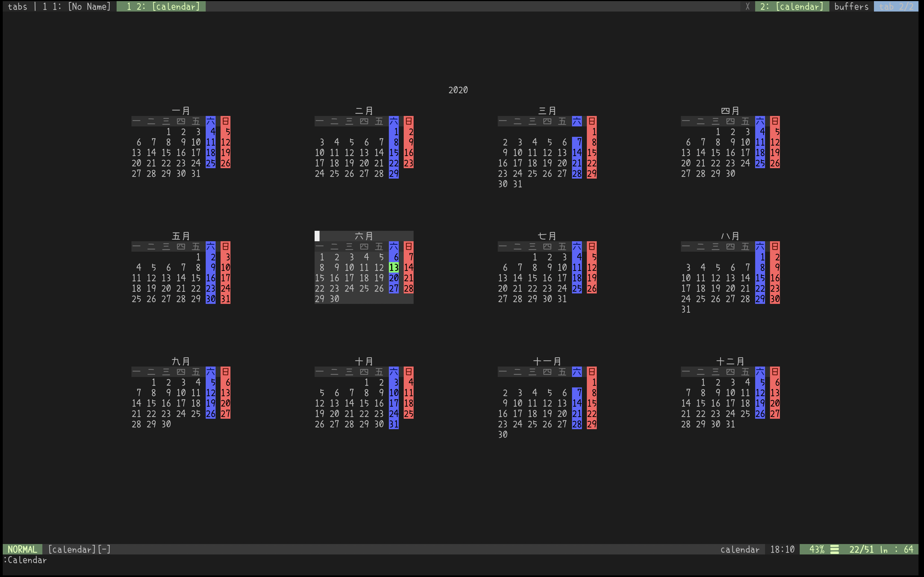Click the 十二月 month title
The image size is (924, 577).
tap(730, 361)
